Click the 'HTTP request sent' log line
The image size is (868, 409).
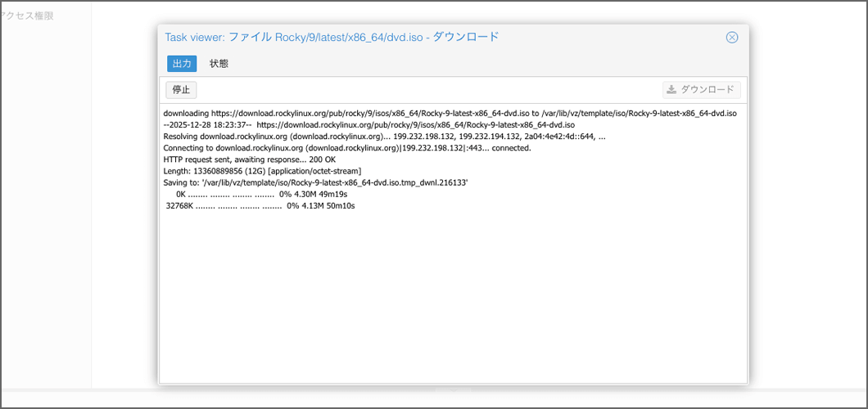249,160
